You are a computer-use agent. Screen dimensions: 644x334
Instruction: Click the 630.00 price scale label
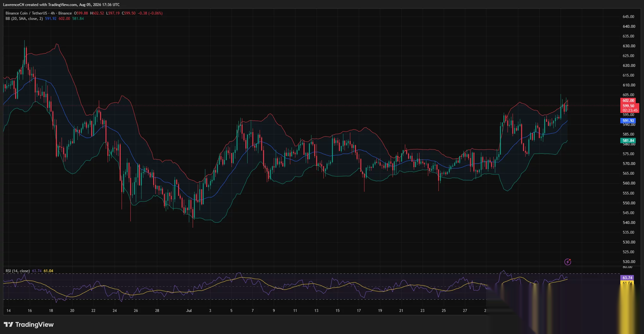pos(629,46)
